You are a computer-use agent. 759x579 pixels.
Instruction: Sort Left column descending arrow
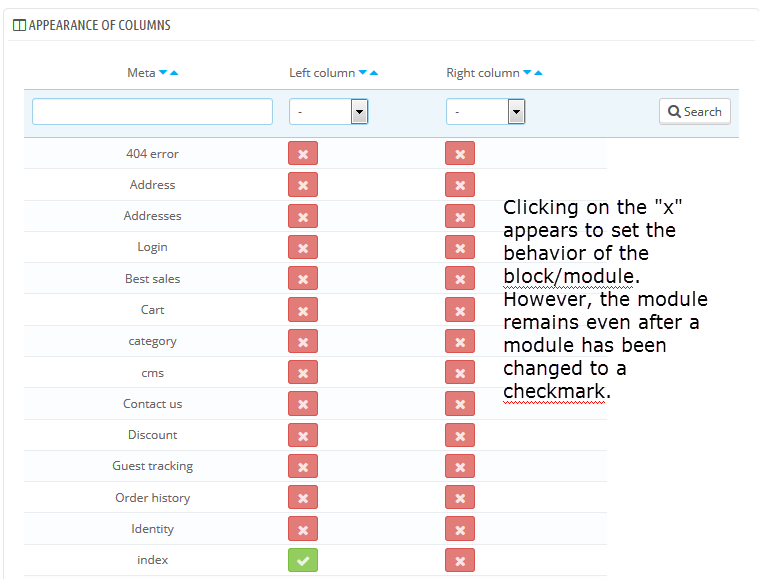tap(363, 73)
